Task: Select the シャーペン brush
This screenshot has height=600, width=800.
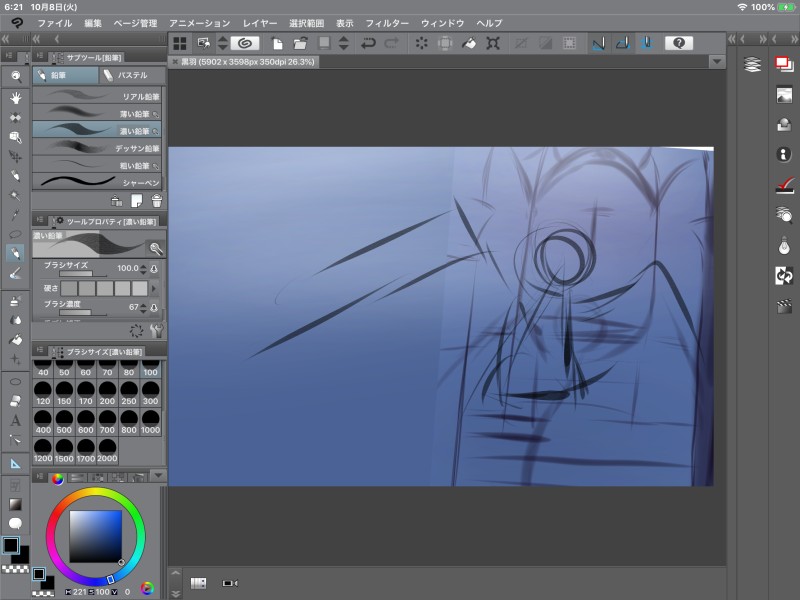Action: [97, 182]
